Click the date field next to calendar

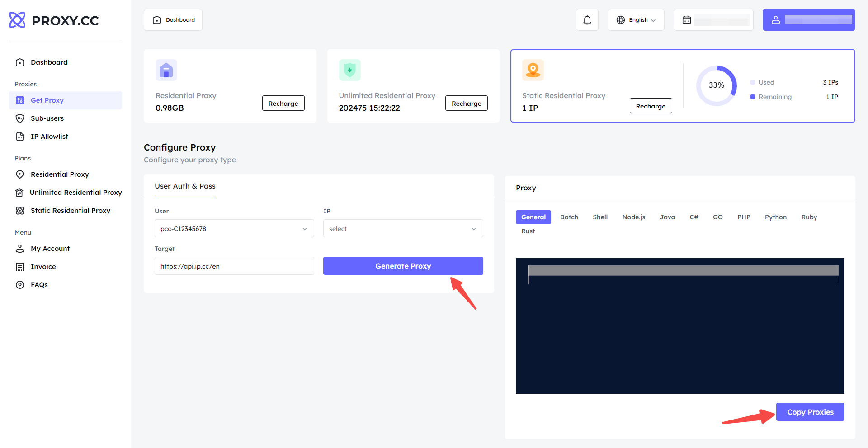pos(722,20)
